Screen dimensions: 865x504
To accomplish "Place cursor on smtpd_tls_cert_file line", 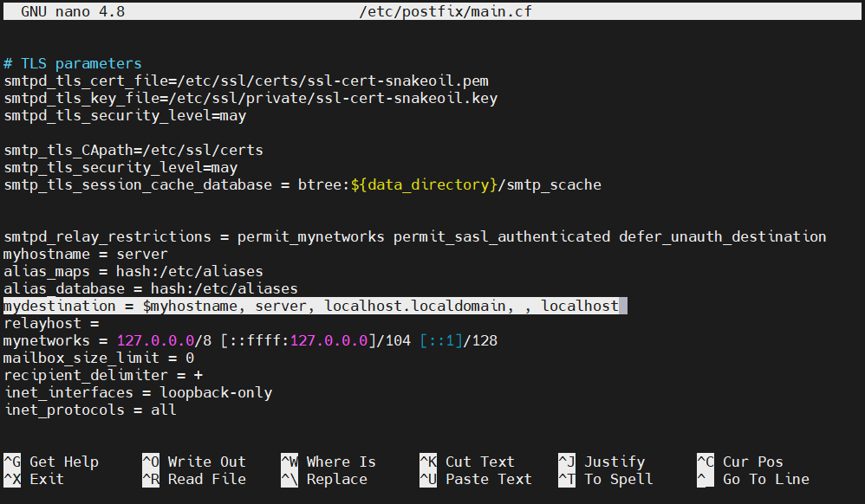I will click(246, 81).
